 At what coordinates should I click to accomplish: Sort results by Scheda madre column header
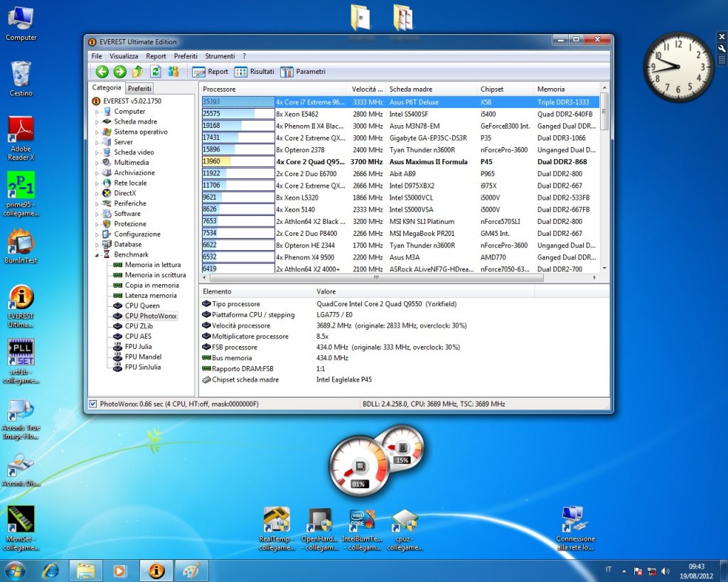point(432,89)
